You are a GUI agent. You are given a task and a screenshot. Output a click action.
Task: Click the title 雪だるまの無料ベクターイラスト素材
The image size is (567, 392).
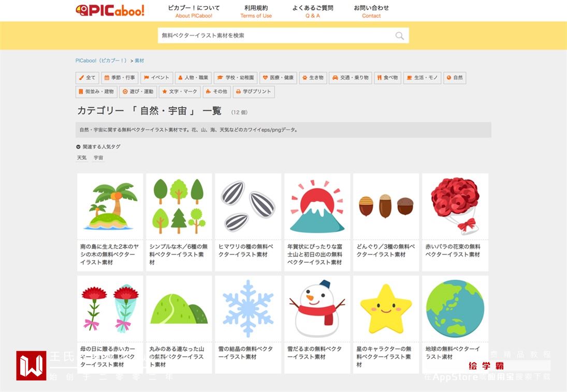[x=315, y=353]
